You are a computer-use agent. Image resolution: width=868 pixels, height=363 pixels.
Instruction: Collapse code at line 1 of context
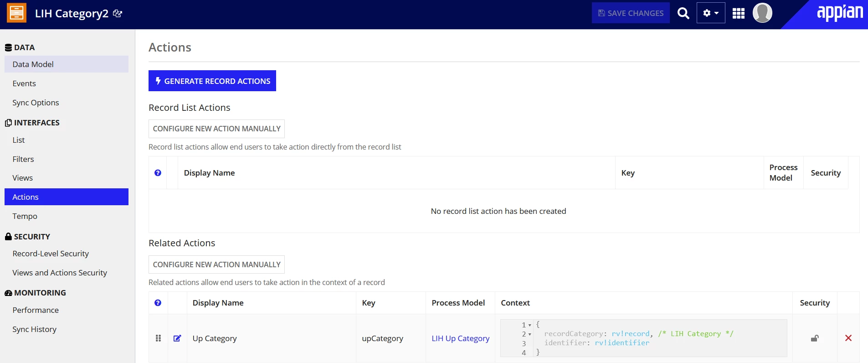530,325
